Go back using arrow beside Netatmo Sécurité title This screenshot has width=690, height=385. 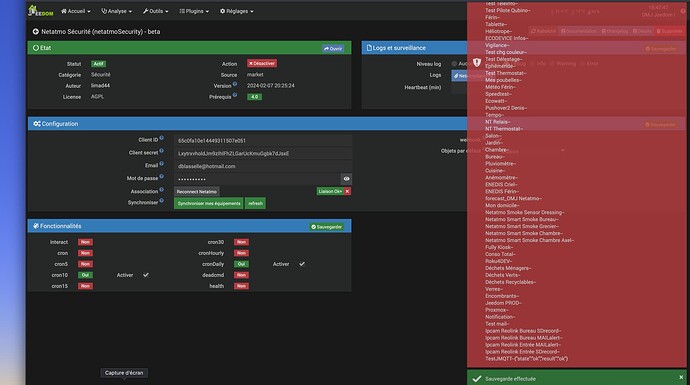tap(36, 32)
